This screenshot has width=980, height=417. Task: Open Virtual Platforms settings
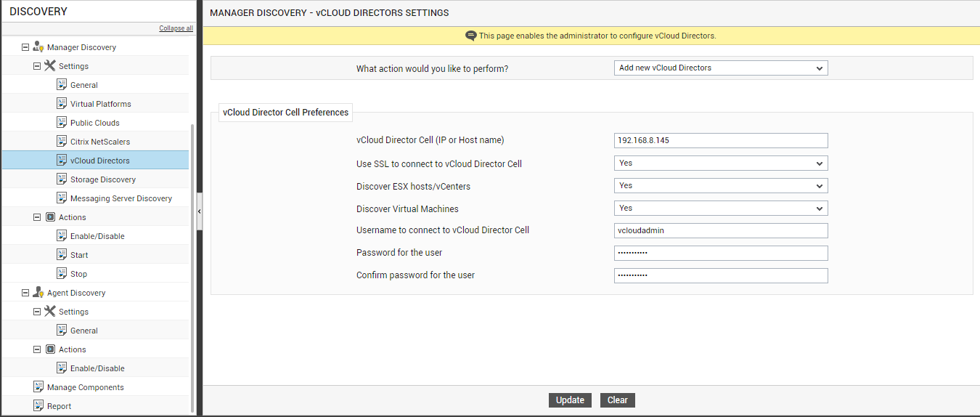click(x=101, y=104)
